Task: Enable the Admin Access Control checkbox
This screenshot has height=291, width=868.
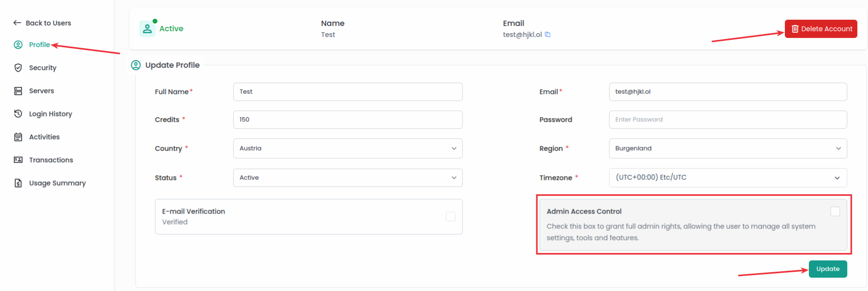Action: click(x=835, y=212)
